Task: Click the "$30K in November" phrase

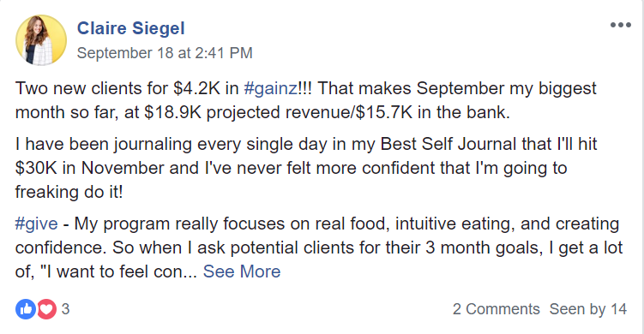Action: [x=89, y=168]
